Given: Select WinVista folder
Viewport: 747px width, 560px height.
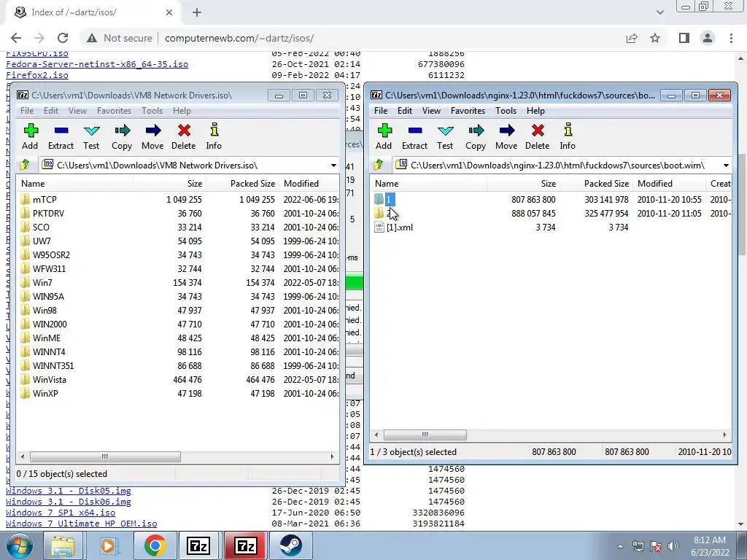Looking at the screenshot, I should (49, 380).
